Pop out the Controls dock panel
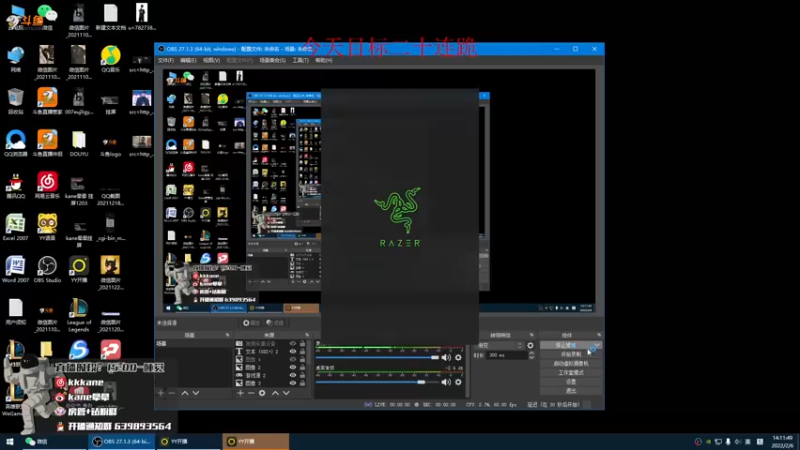 (599, 335)
